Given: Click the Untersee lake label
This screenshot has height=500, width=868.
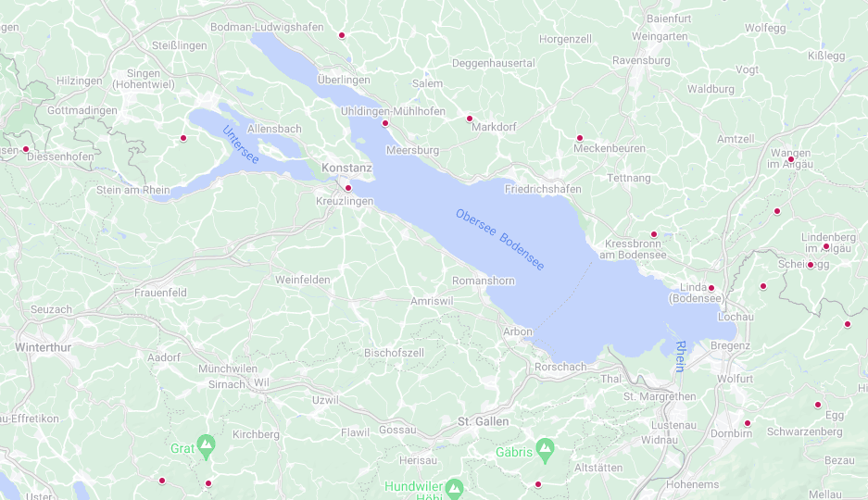Looking at the screenshot, I should (241, 144).
